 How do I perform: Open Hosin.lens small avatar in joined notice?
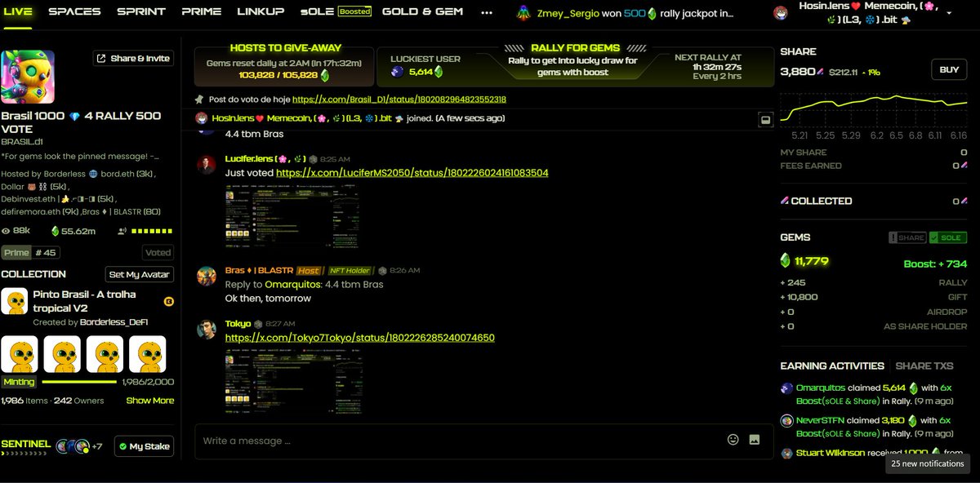pyautogui.click(x=202, y=118)
